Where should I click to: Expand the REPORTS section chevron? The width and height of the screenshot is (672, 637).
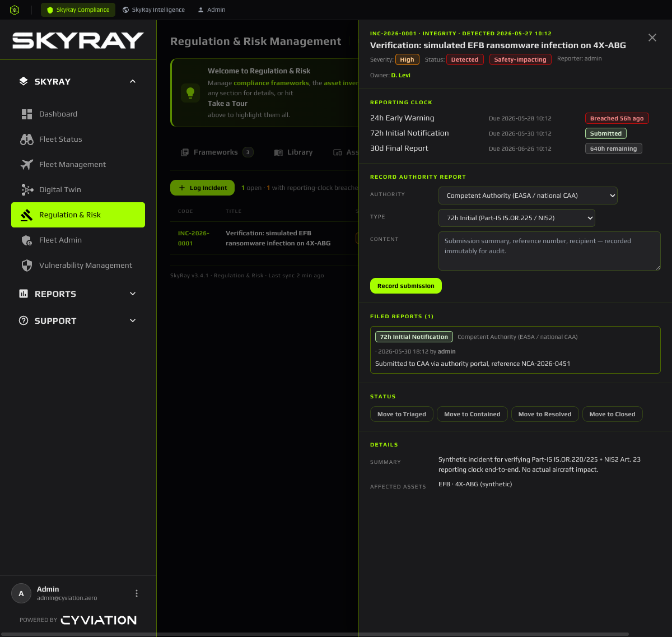[133, 294]
